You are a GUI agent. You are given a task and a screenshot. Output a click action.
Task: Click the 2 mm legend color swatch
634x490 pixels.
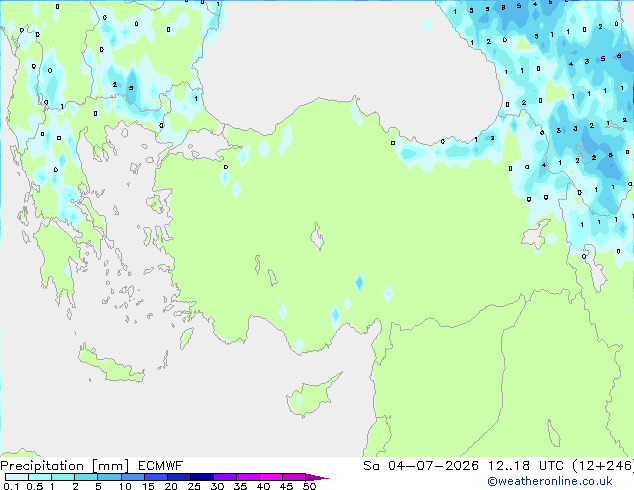tap(86, 477)
